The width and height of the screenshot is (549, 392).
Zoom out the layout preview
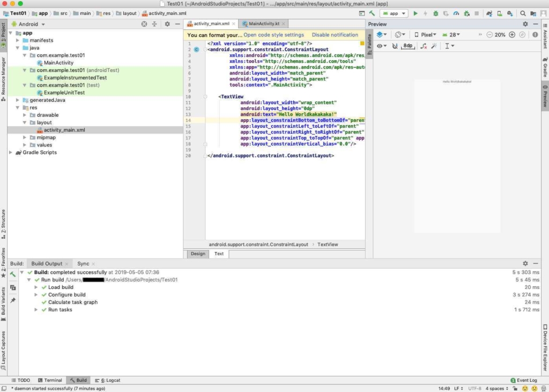tap(489, 35)
